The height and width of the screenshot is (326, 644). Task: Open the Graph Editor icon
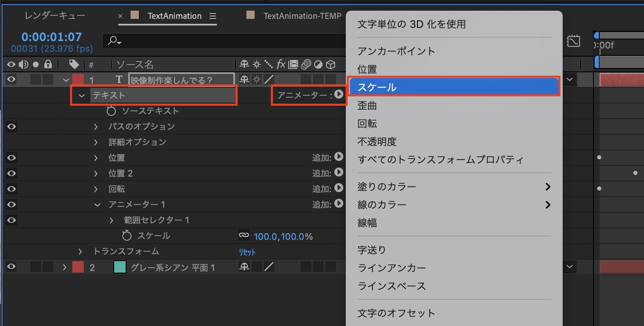(573, 41)
